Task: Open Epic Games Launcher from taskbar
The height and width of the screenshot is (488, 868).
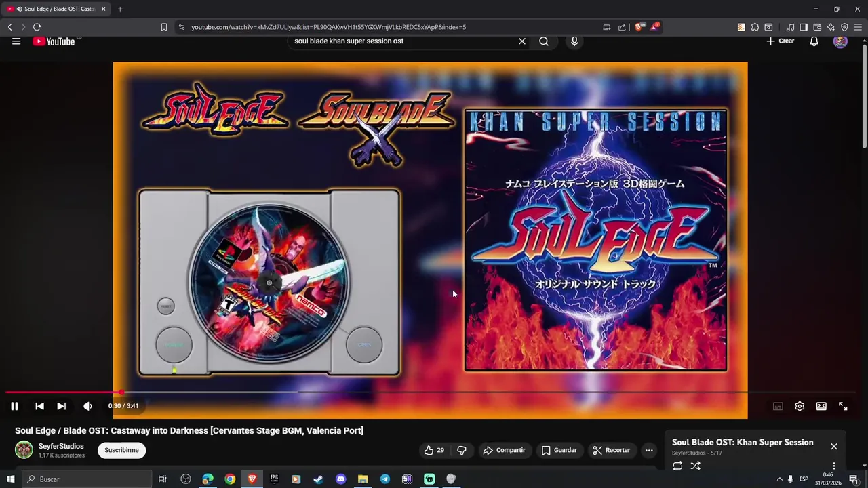Action: [x=274, y=479]
